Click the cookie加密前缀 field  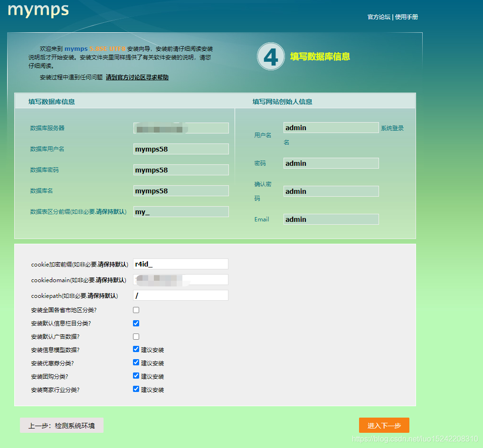click(x=181, y=264)
